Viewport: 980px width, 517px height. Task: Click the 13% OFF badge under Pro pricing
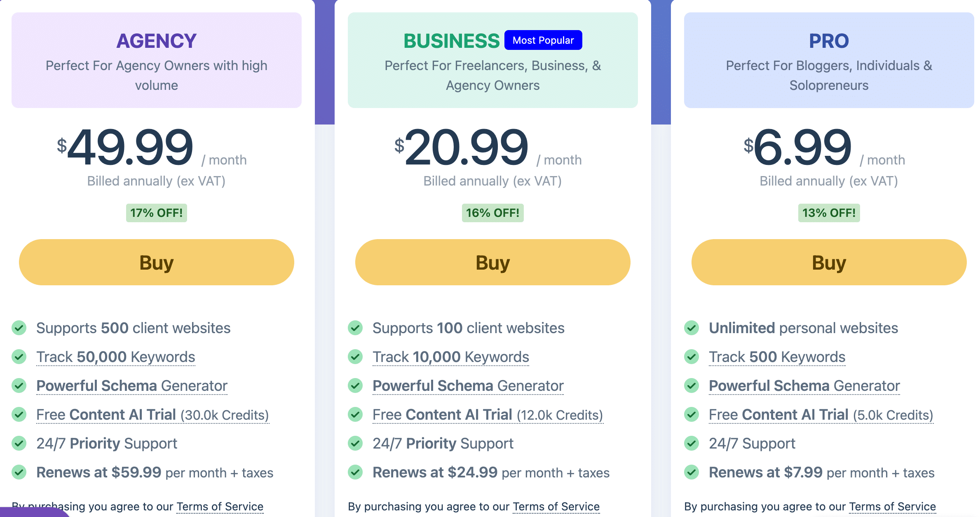(x=829, y=213)
